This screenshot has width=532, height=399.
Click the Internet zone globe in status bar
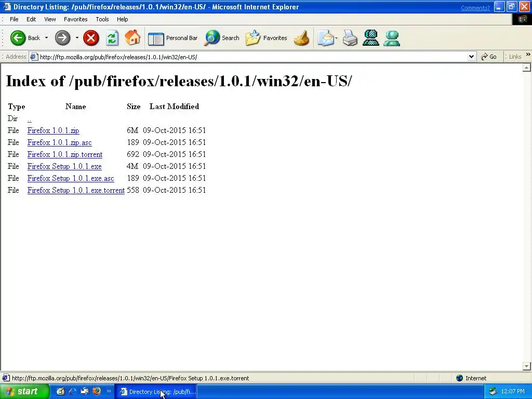(x=460, y=378)
